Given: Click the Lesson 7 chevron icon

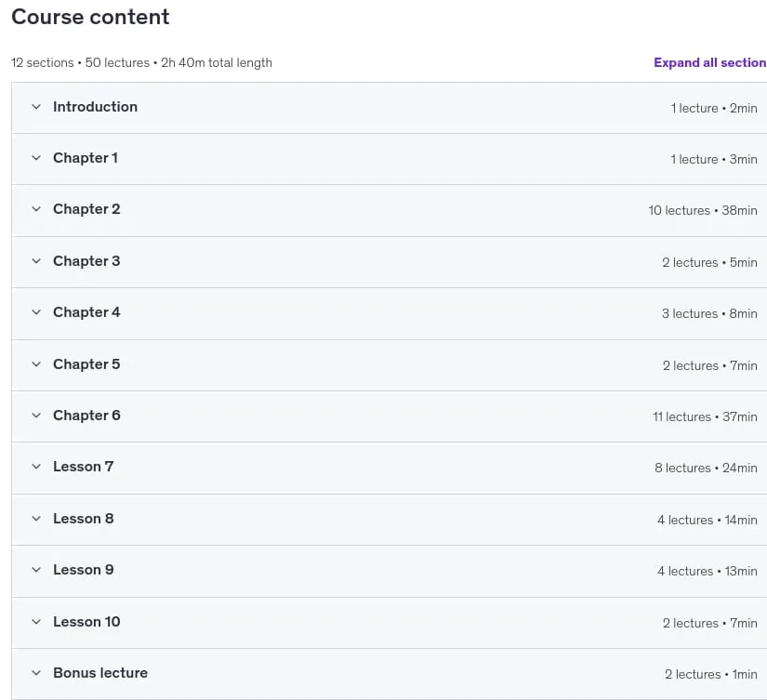Looking at the screenshot, I should (36, 467).
